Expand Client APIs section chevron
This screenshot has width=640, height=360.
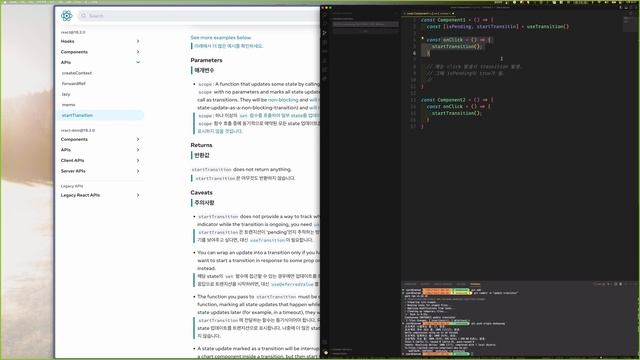coord(138,160)
